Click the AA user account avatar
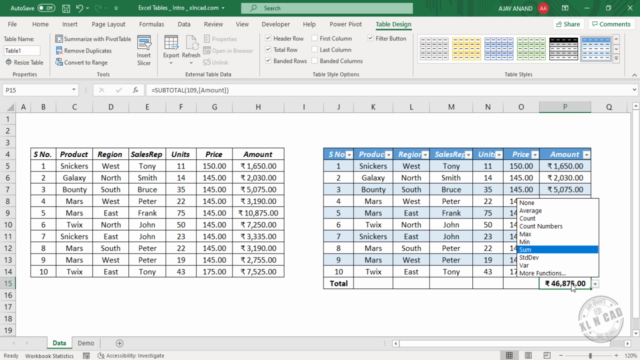The image size is (640, 360). [x=543, y=8]
